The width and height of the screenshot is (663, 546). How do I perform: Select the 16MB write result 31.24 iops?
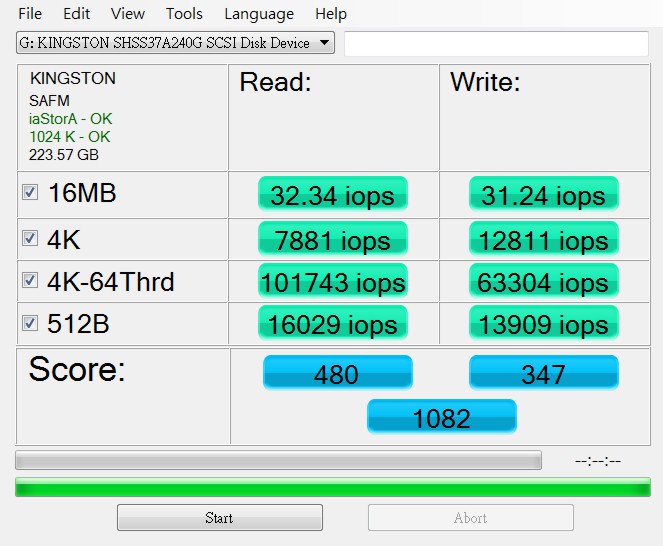544,194
